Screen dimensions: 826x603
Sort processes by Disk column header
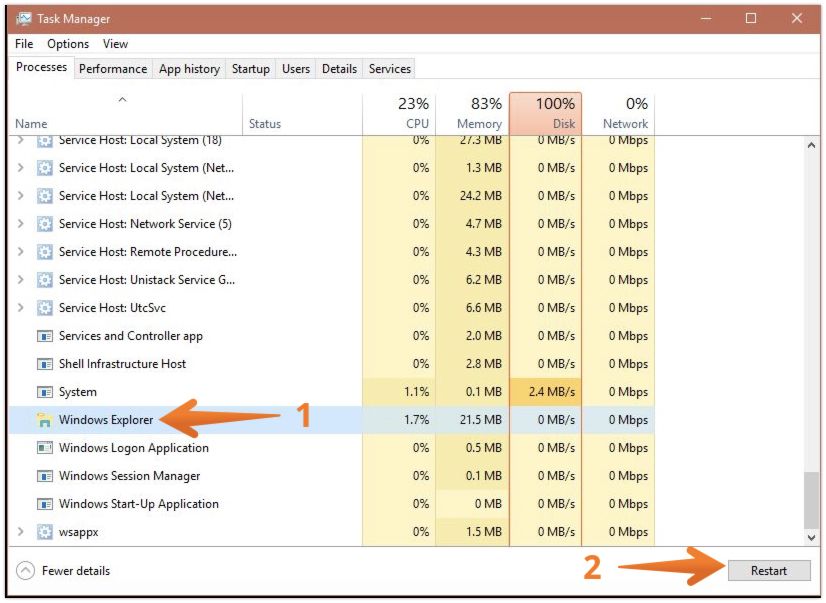(545, 113)
